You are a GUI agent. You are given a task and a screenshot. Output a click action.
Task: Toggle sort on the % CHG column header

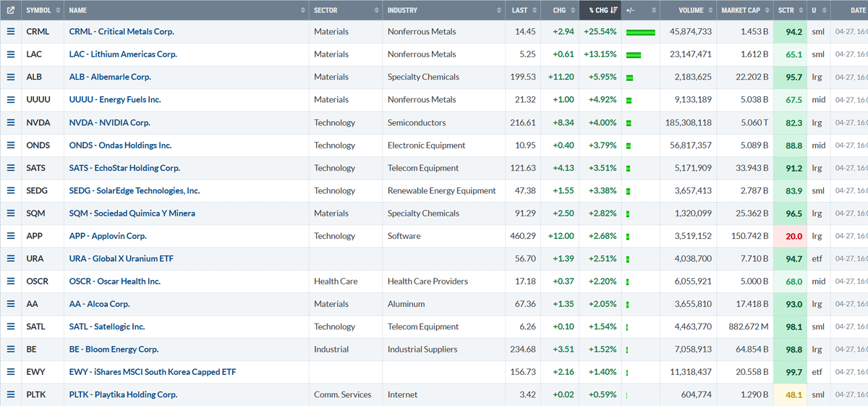coord(600,10)
